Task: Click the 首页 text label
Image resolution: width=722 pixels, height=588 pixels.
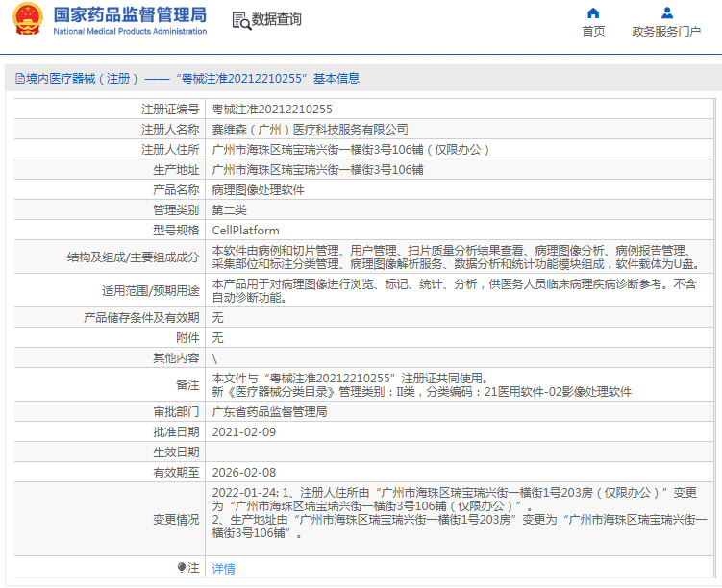Action: [x=593, y=32]
